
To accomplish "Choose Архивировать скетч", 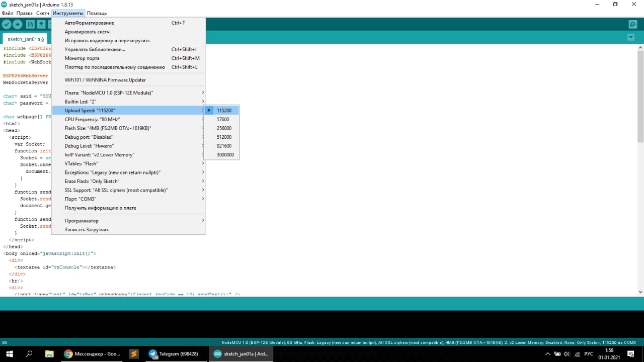I will point(129,32).
